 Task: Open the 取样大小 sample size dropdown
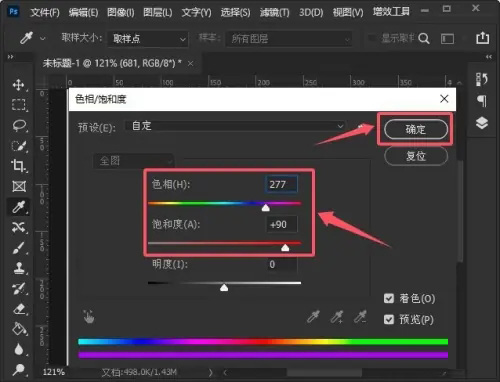point(148,39)
